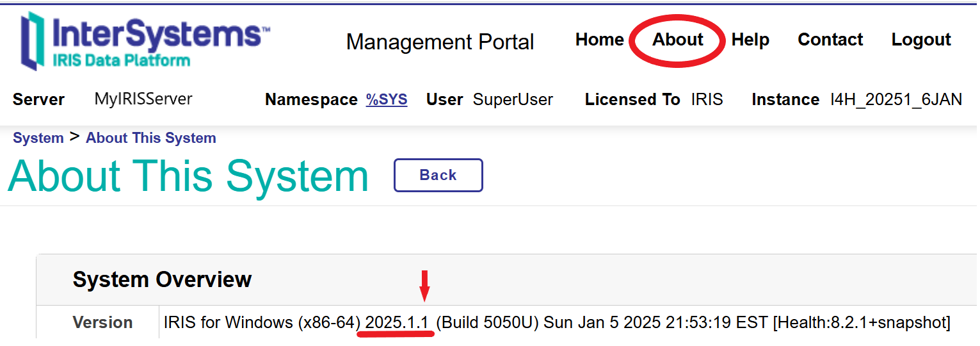Click the System Overview section header

(x=162, y=279)
